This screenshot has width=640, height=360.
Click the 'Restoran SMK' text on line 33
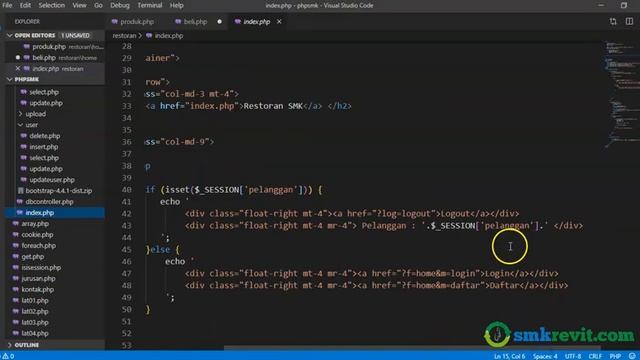(273, 106)
